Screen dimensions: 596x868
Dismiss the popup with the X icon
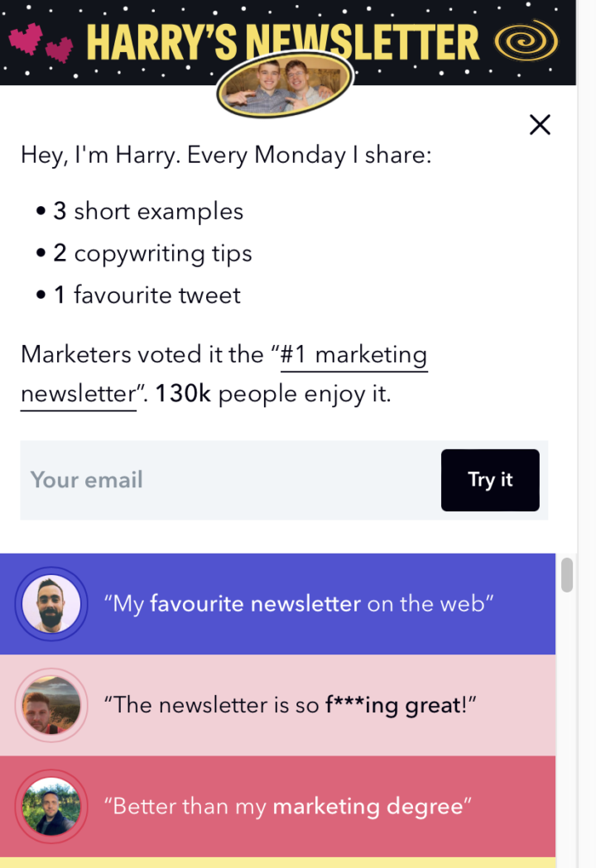click(x=540, y=124)
